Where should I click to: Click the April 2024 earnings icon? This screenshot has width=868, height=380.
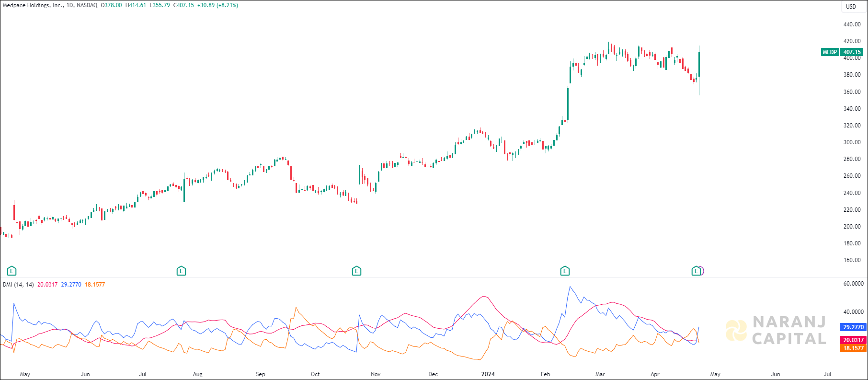696,271
